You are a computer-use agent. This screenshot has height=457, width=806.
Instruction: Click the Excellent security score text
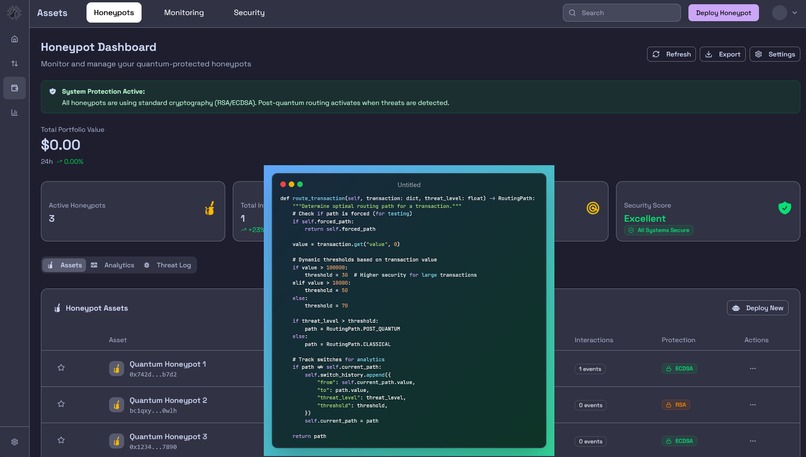[645, 218]
